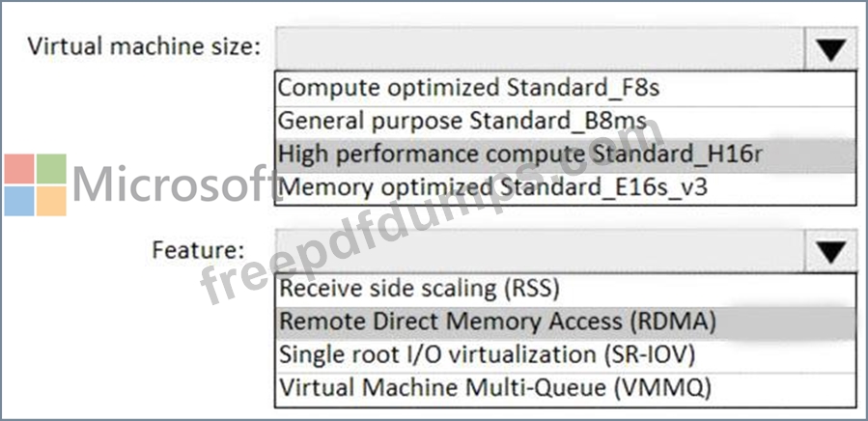Choose High performance compute Standard_H16r
The width and height of the screenshot is (868, 421).
point(565,155)
